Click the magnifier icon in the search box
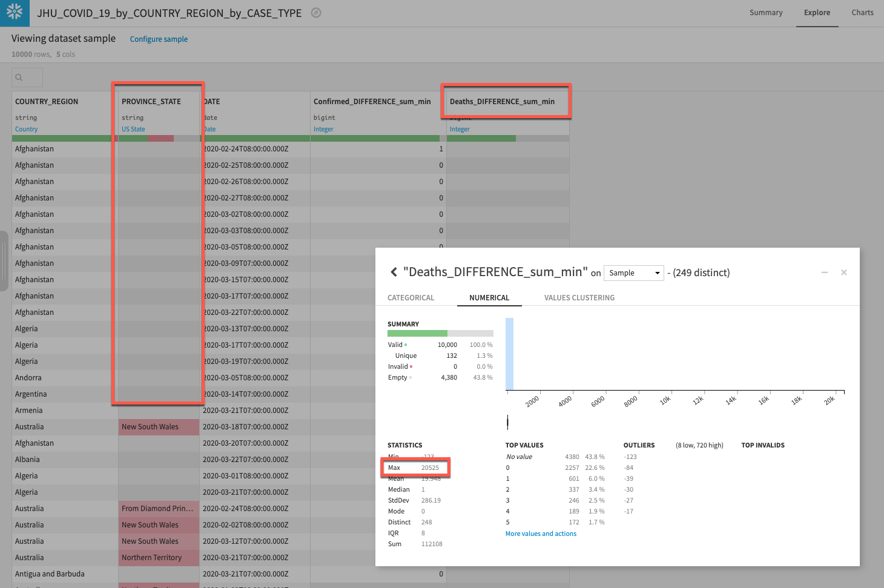This screenshot has width=884, height=588. 19,78
